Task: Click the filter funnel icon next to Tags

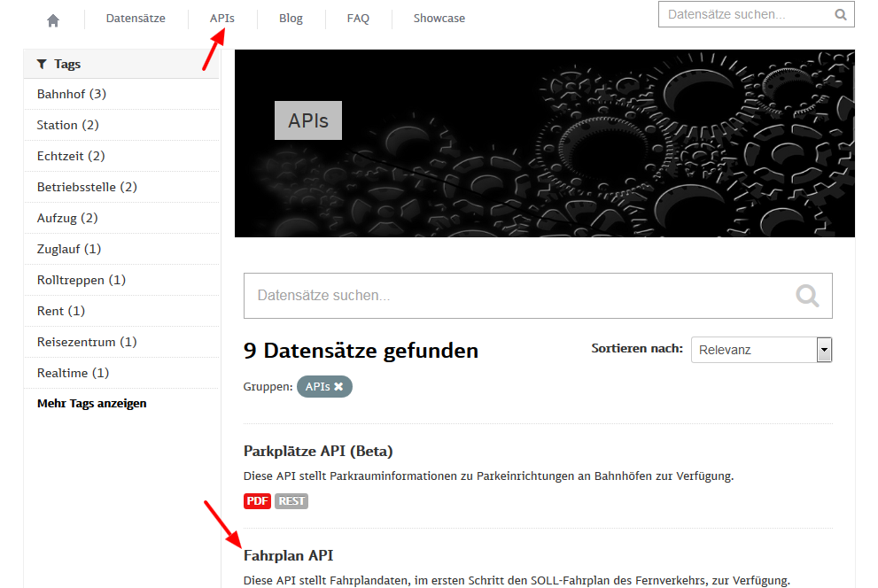Action: 41,63
